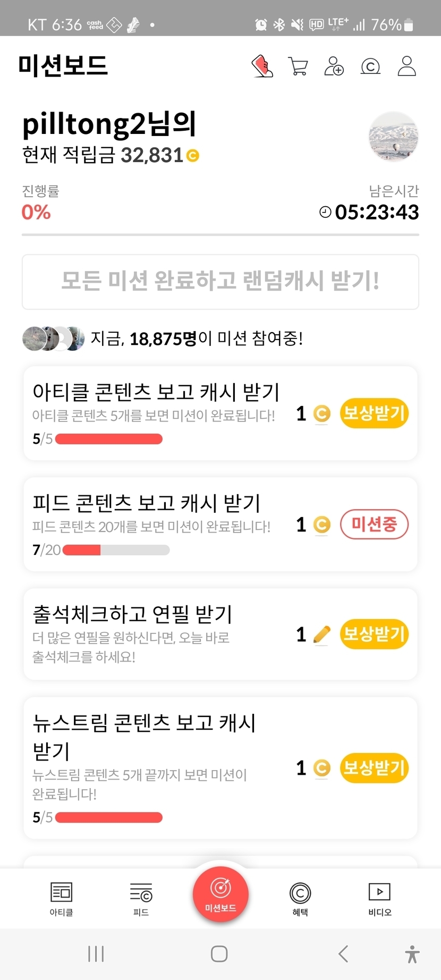Switch to the 아티클 tab
Image resolution: width=441 pixels, height=980 pixels.
pyautogui.click(x=61, y=899)
